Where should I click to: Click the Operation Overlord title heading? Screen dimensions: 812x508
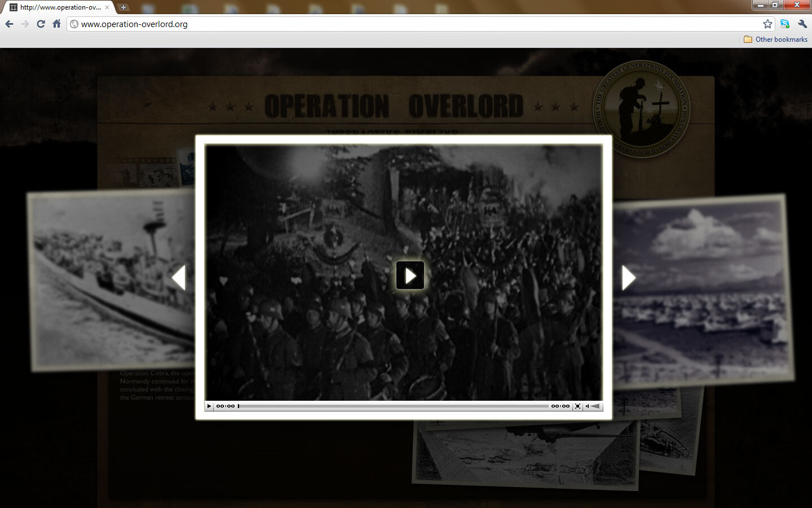click(394, 106)
